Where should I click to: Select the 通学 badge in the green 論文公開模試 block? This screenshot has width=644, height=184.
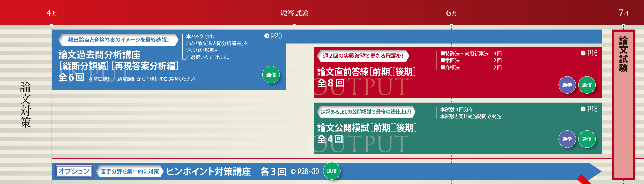567,139
